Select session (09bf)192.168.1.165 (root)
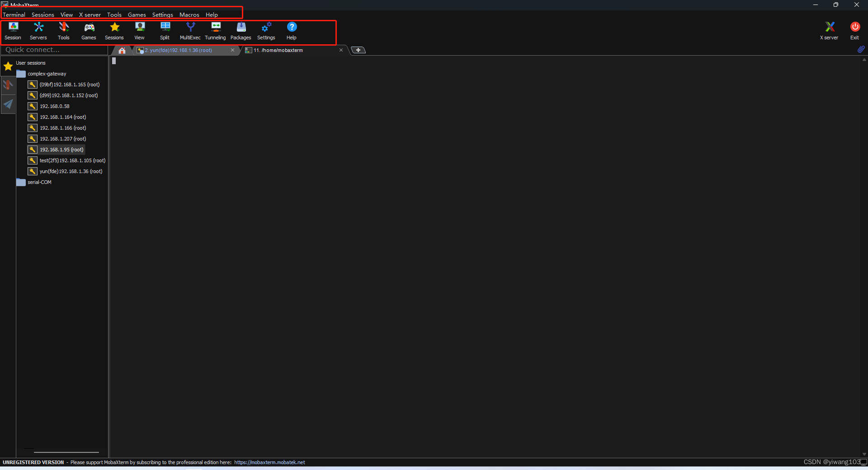Screen dimensions: 868x470 (69, 85)
